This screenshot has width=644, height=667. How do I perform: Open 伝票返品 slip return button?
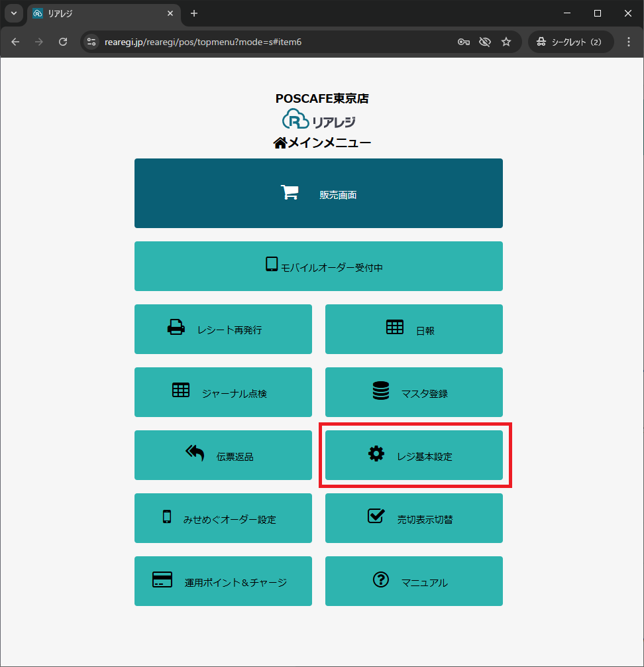pyautogui.click(x=223, y=455)
